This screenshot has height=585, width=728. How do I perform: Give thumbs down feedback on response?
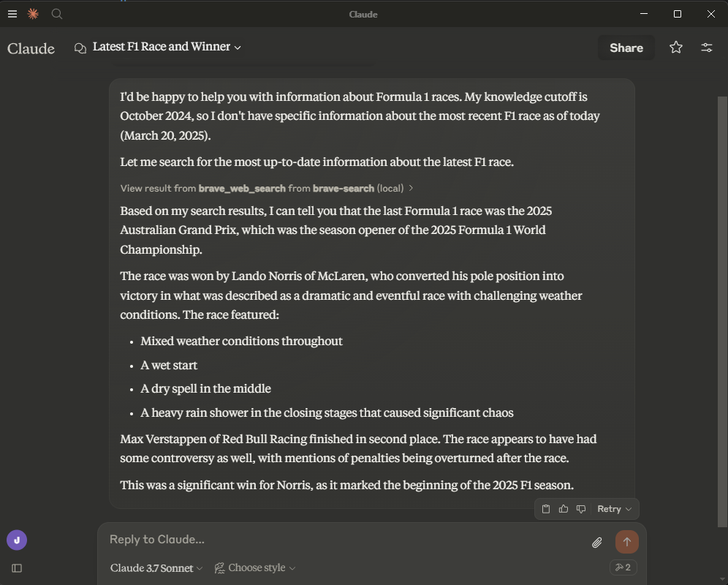[581, 509]
